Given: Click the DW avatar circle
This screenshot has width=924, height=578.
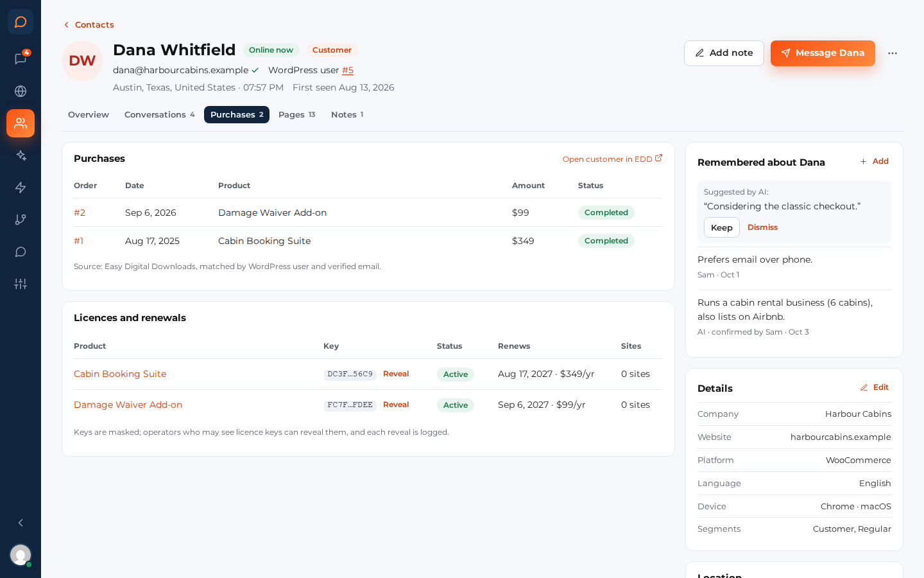Looking at the screenshot, I should click(x=82, y=61).
